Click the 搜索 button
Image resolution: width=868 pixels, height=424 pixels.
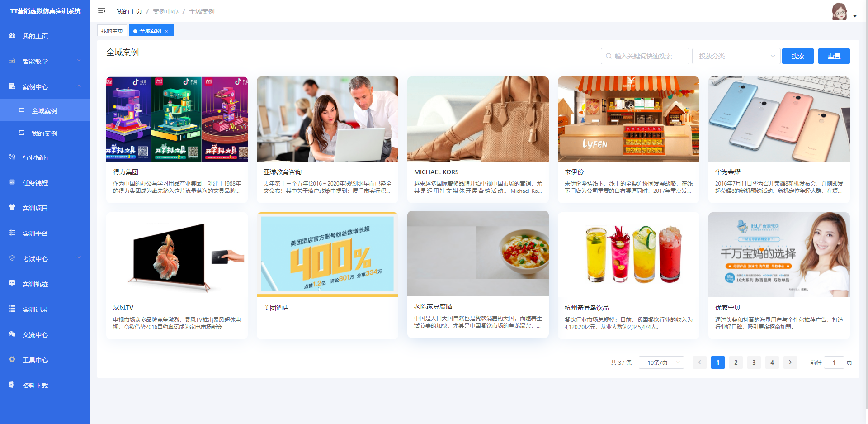click(797, 56)
